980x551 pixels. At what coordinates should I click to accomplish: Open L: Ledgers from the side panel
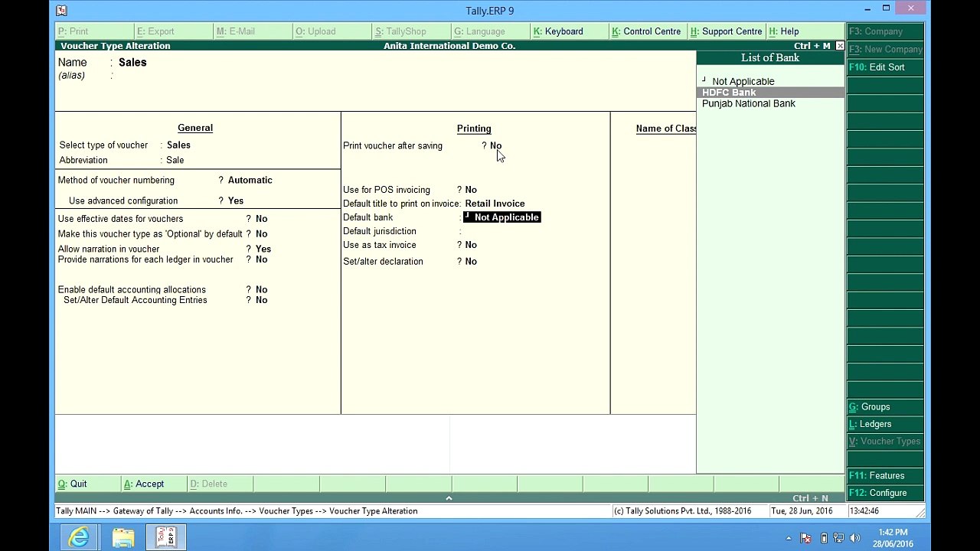pos(885,424)
